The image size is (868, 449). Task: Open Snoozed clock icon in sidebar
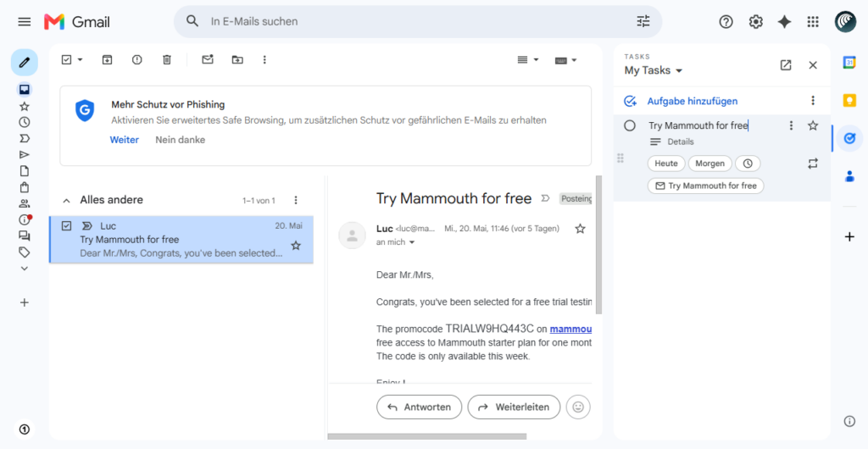pyautogui.click(x=25, y=122)
